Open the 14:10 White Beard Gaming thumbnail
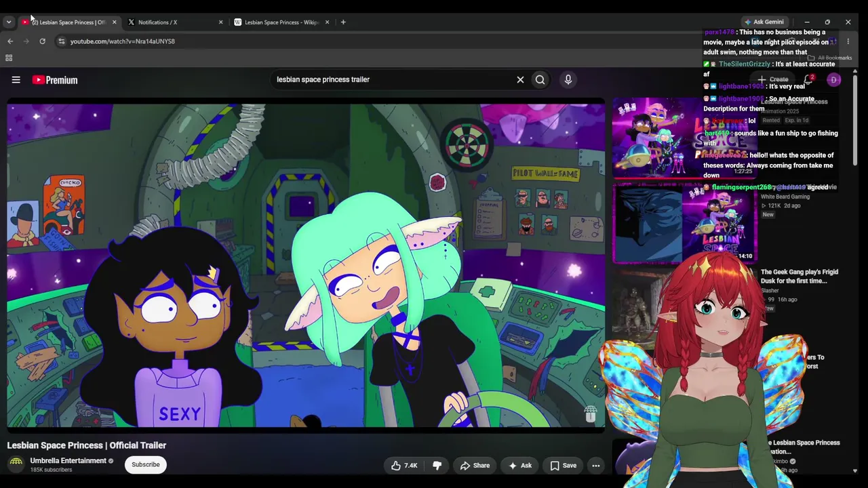The image size is (868, 488). click(x=685, y=223)
